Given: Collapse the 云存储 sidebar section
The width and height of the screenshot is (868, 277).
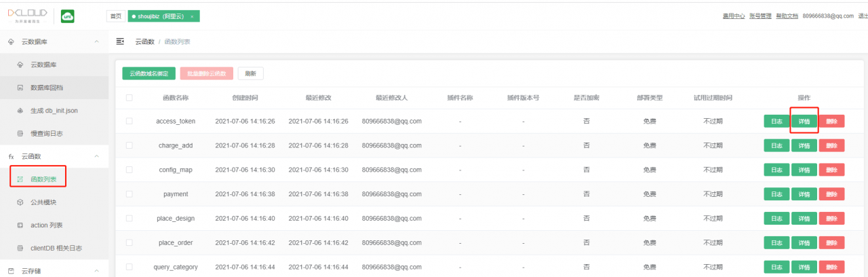Looking at the screenshot, I should (x=96, y=271).
